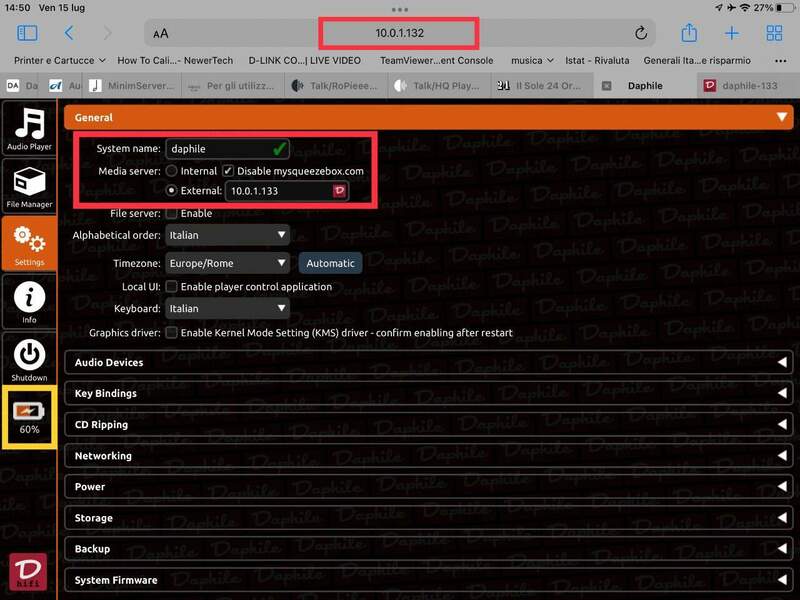Click the Info sidebar icon
This screenshot has width=800, height=600.
[29, 301]
